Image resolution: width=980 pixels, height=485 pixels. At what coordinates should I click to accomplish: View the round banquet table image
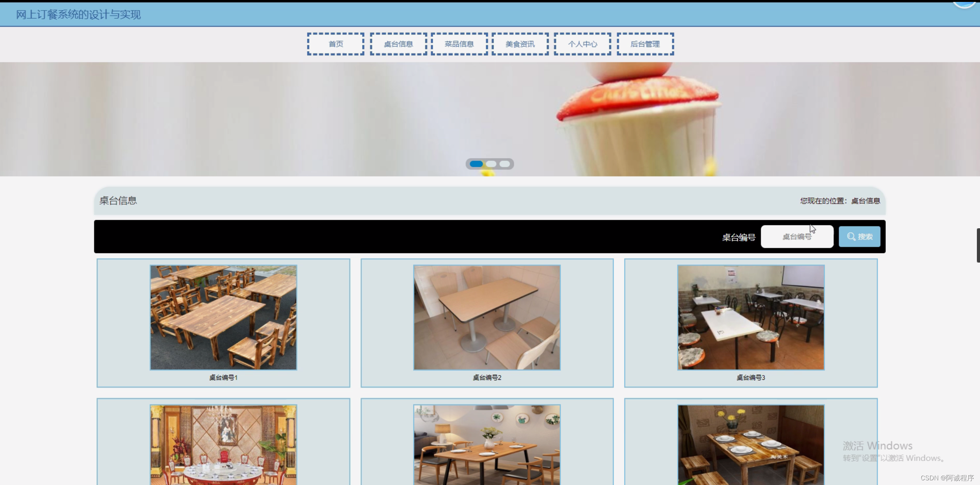tap(223, 445)
